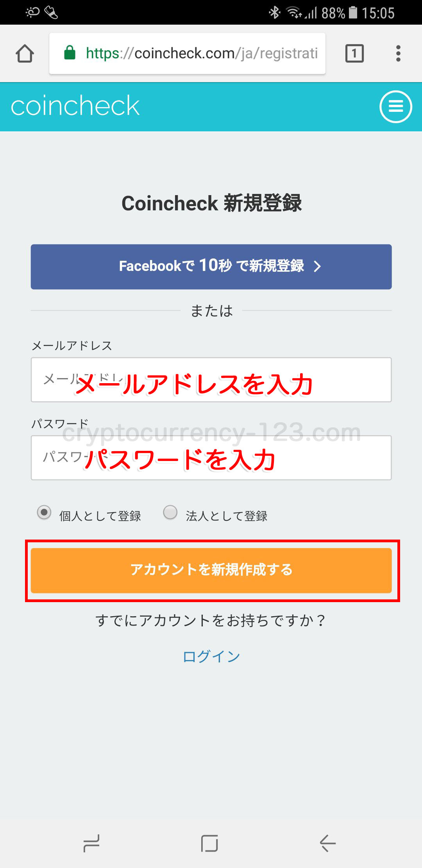Open the coincheck hamburger menu

[396, 107]
